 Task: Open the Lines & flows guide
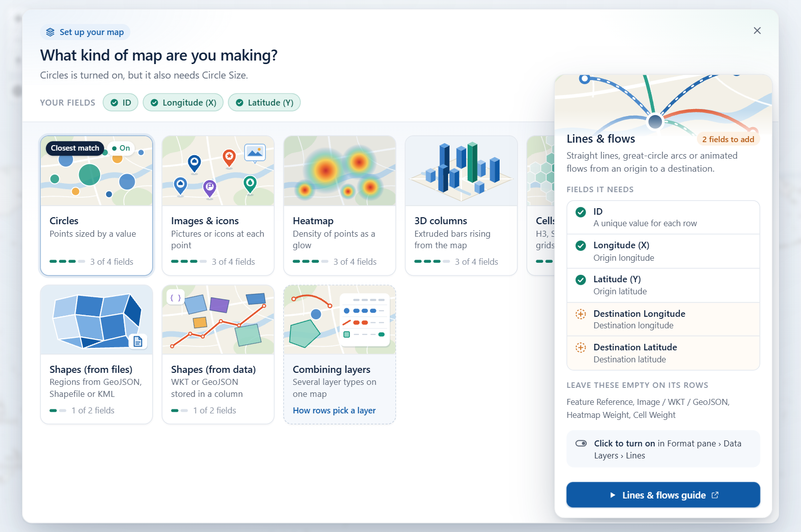pyautogui.click(x=663, y=495)
